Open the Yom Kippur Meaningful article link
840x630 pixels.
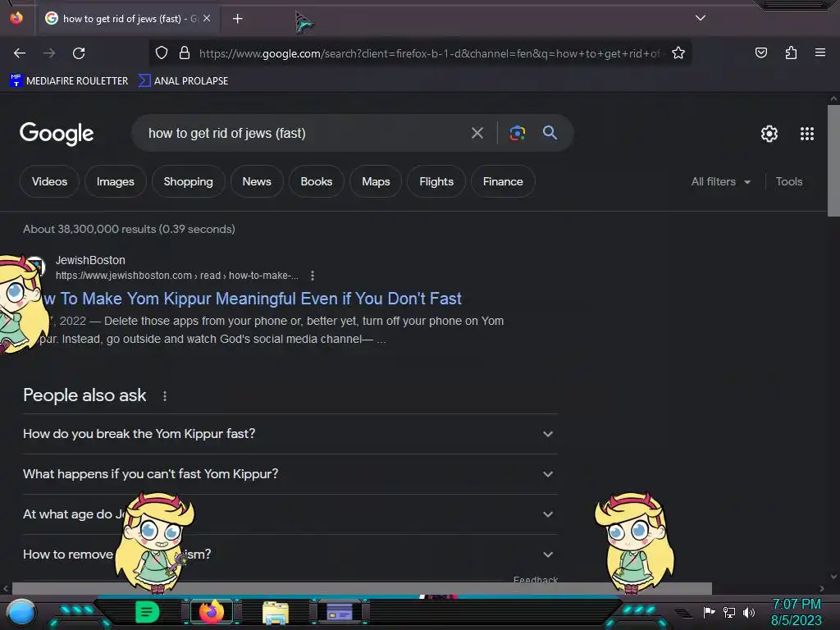tap(253, 299)
